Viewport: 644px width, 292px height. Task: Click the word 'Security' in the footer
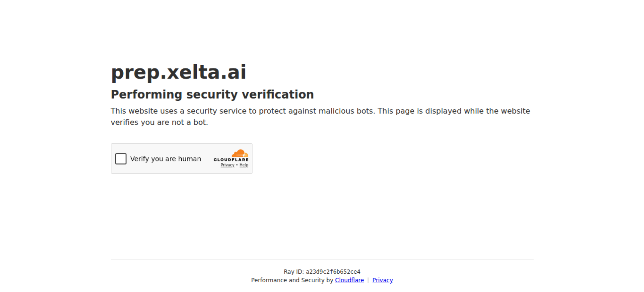point(313,280)
